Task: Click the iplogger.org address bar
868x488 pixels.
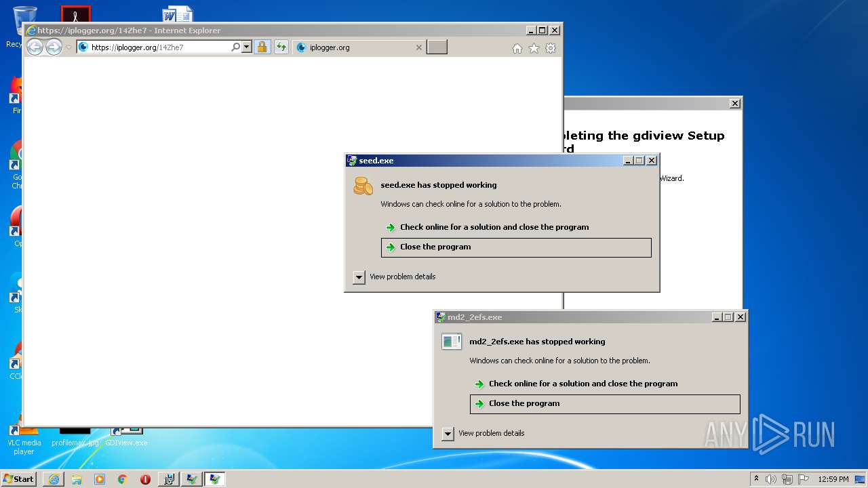Action: (159, 47)
